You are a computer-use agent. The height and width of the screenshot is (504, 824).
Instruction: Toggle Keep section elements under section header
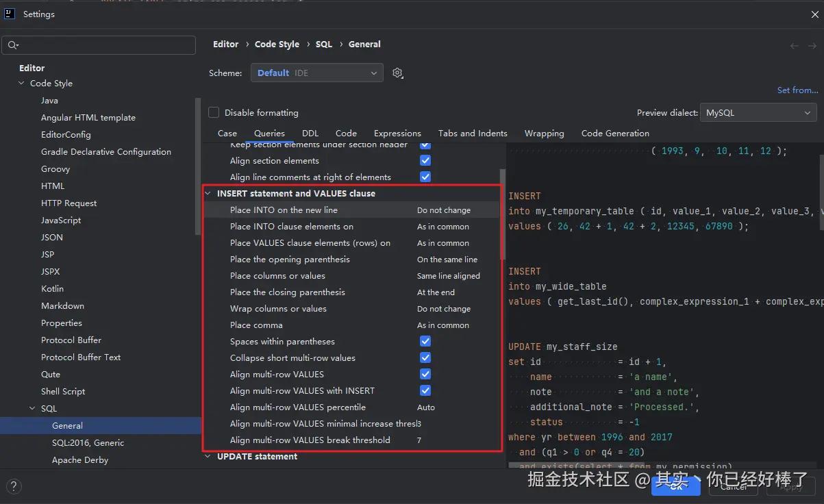tap(425, 145)
